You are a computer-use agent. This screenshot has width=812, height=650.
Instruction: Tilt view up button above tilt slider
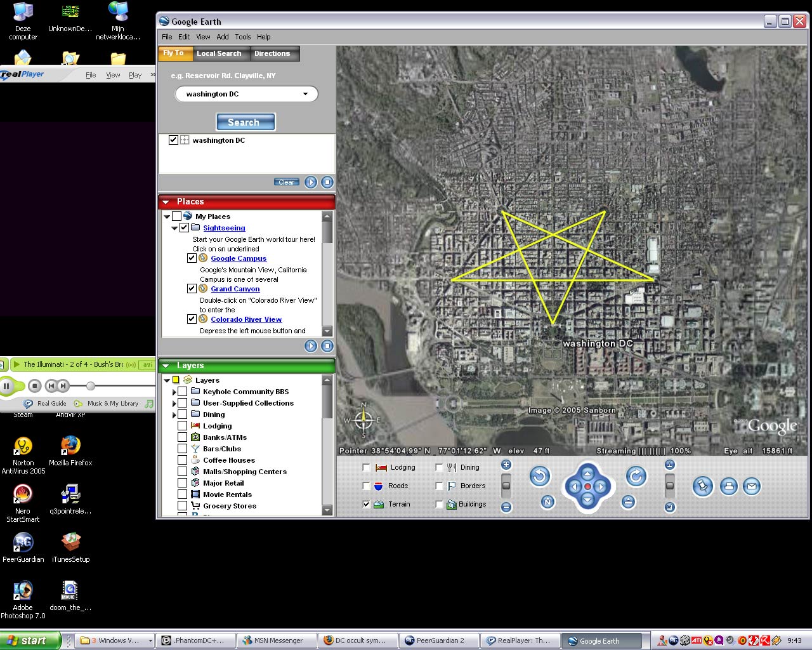click(x=670, y=465)
